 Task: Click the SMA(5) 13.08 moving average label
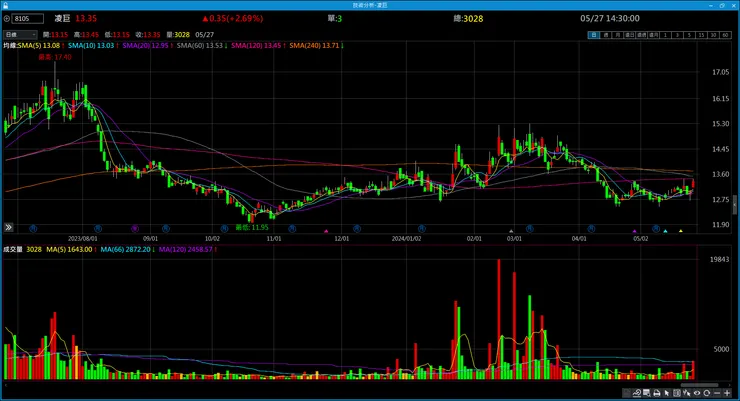[x=39, y=45]
